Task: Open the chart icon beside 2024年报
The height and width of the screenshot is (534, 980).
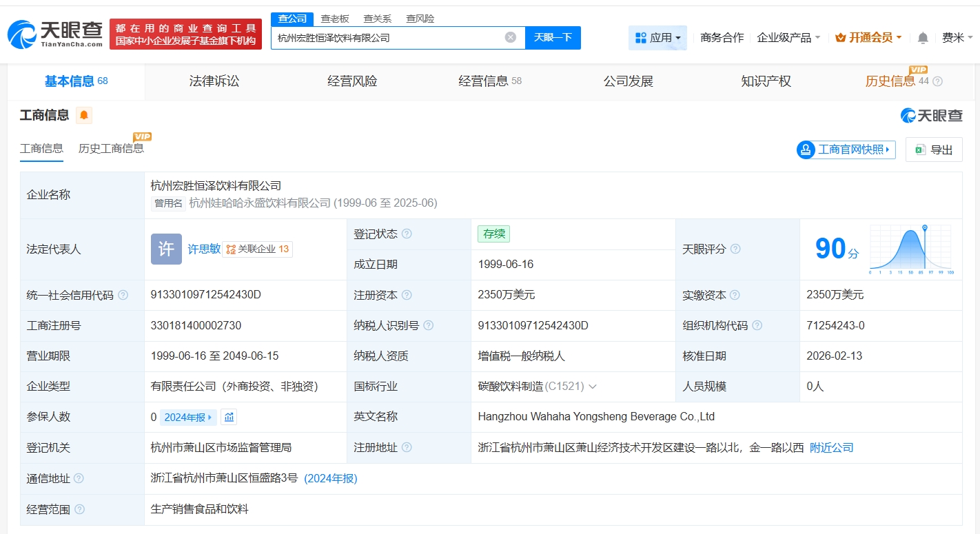Action: tap(229, 417)
